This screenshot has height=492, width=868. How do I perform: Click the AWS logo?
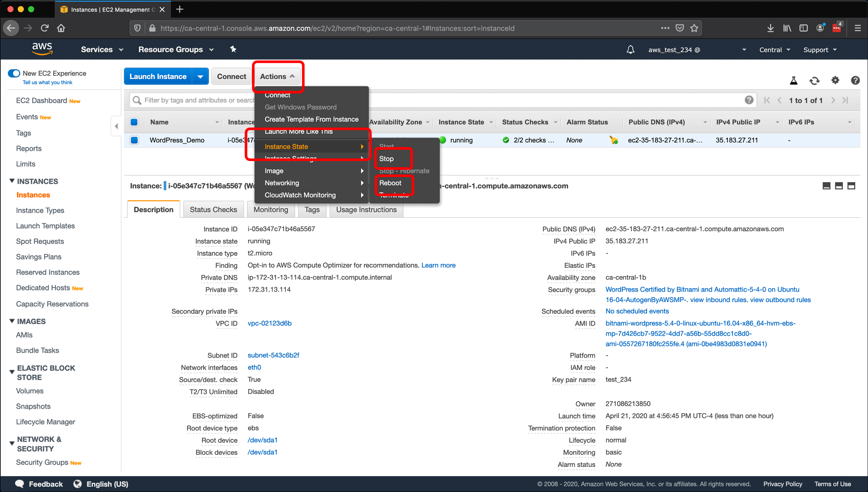point(42,49)
